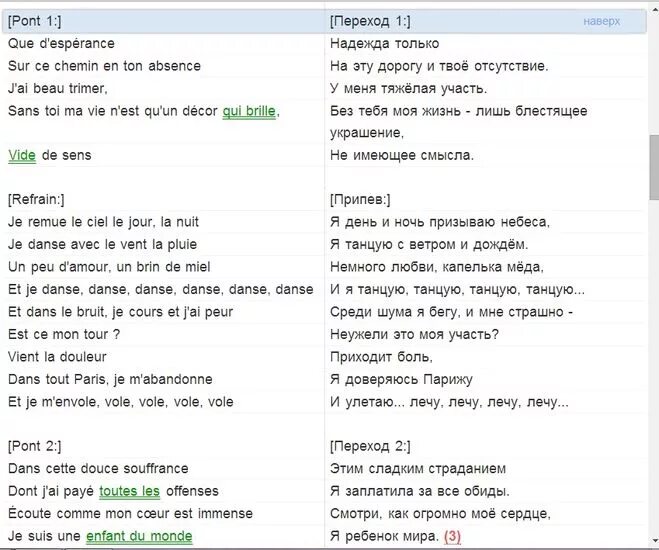Click the line 'Надежда только'
The height and width of the screenshot is (550, 659).
pos(385,43)
